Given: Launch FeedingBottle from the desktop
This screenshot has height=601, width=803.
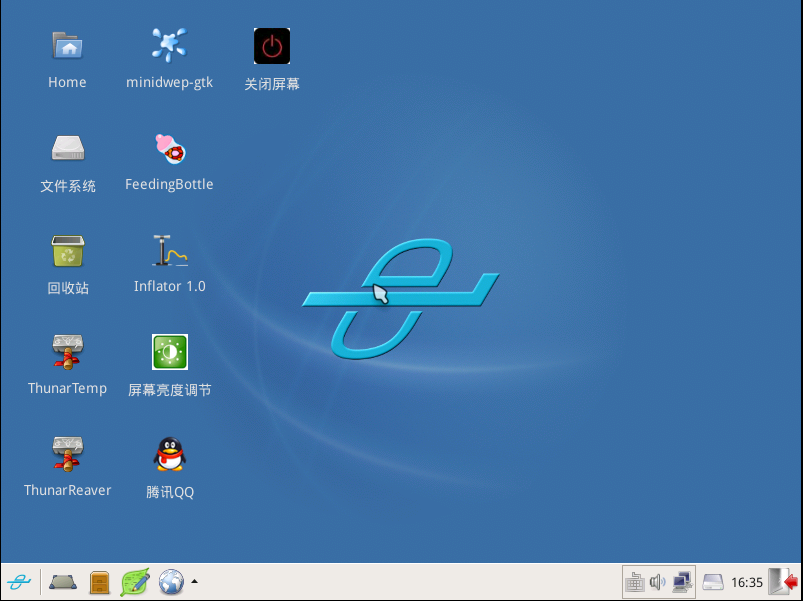Looking at the screenshot, I should pos(171,148).
